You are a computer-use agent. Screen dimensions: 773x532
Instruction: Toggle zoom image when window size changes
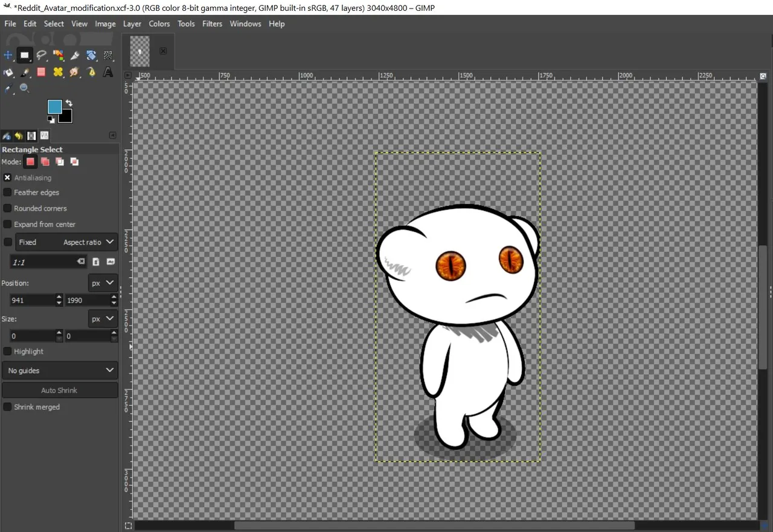coord(763,76)
